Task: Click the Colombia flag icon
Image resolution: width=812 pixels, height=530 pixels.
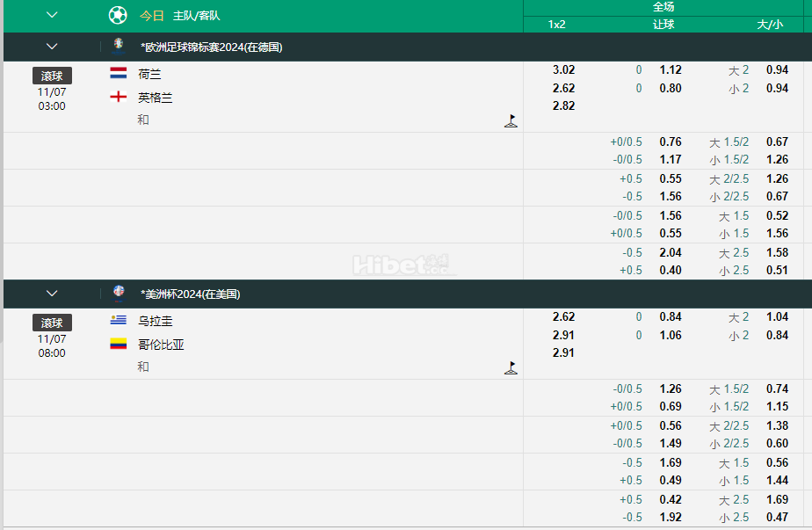Action: [x=118, y=344]
